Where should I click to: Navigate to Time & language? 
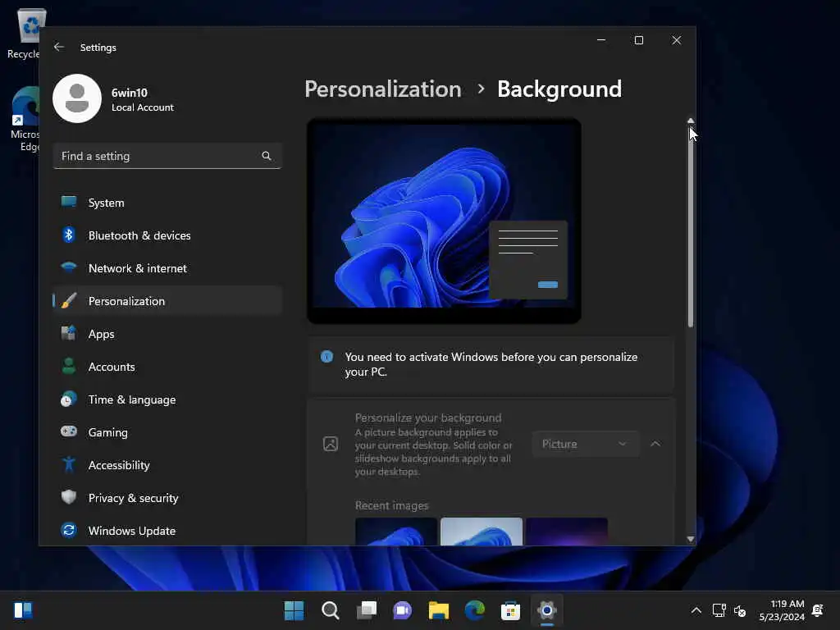(x=132, y=399)
